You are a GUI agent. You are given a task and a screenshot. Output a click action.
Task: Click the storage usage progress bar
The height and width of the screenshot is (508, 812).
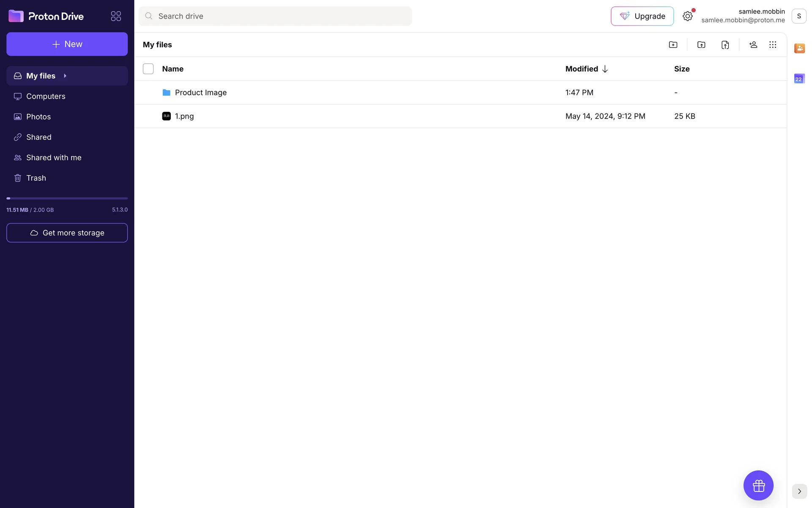[x=67, y=198]
